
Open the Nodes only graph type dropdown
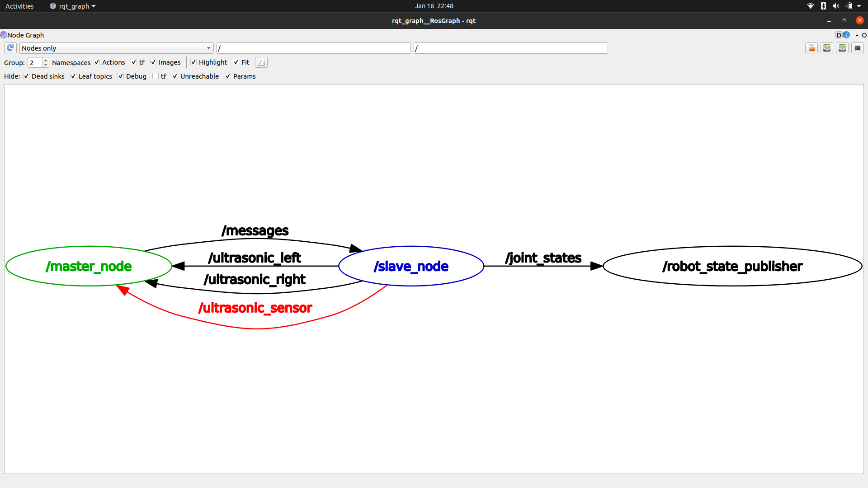[116, 48]
